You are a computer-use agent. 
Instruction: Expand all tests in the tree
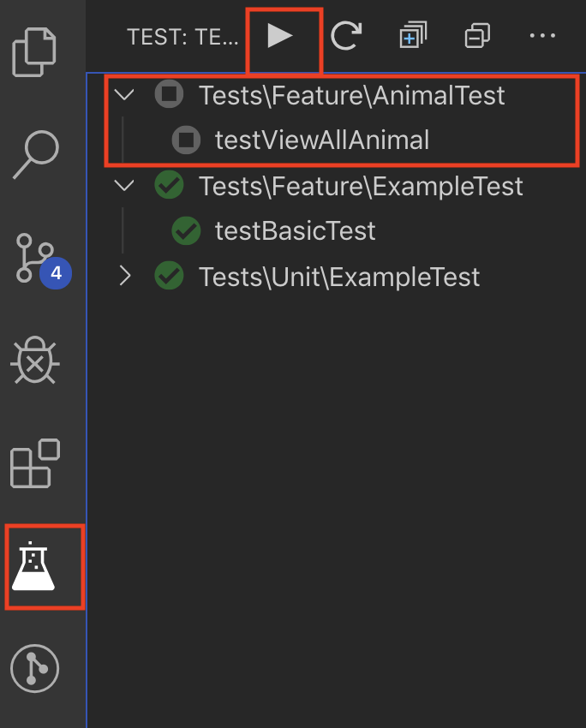click(x=412, y=36)
